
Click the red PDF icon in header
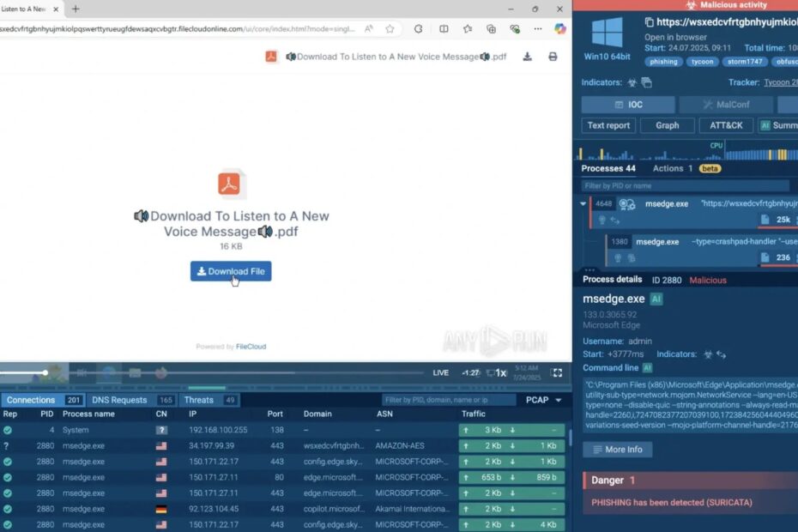pos(271,57)
